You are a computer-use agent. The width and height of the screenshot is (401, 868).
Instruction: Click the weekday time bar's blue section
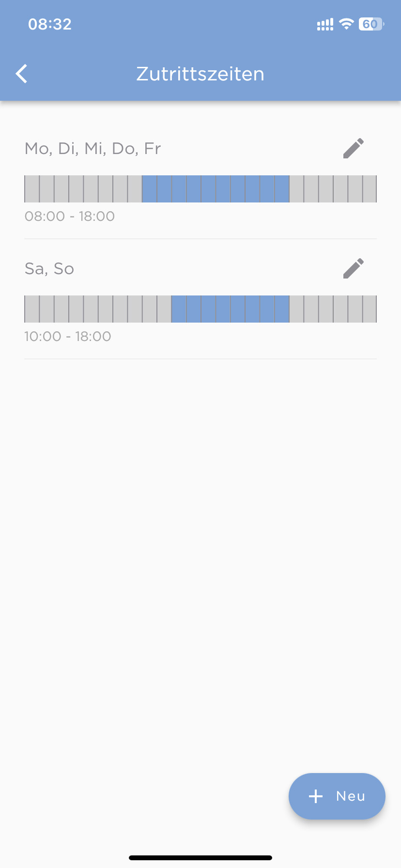[x=216, y=189]
